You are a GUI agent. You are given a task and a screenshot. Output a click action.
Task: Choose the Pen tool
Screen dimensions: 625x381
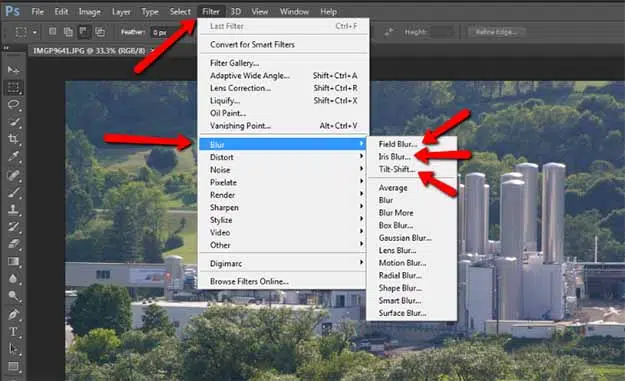click(14, 314)
